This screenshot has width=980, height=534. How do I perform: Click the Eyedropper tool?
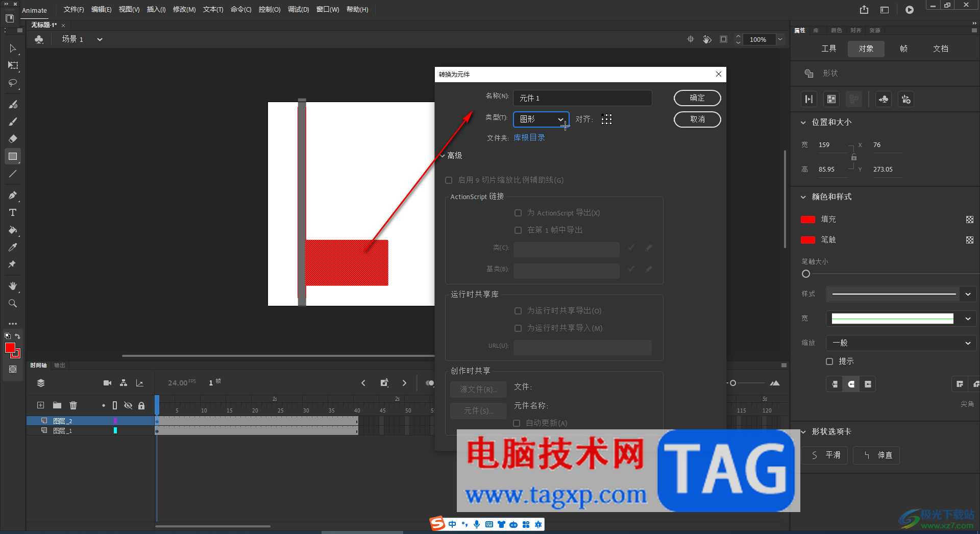(13, 247)
